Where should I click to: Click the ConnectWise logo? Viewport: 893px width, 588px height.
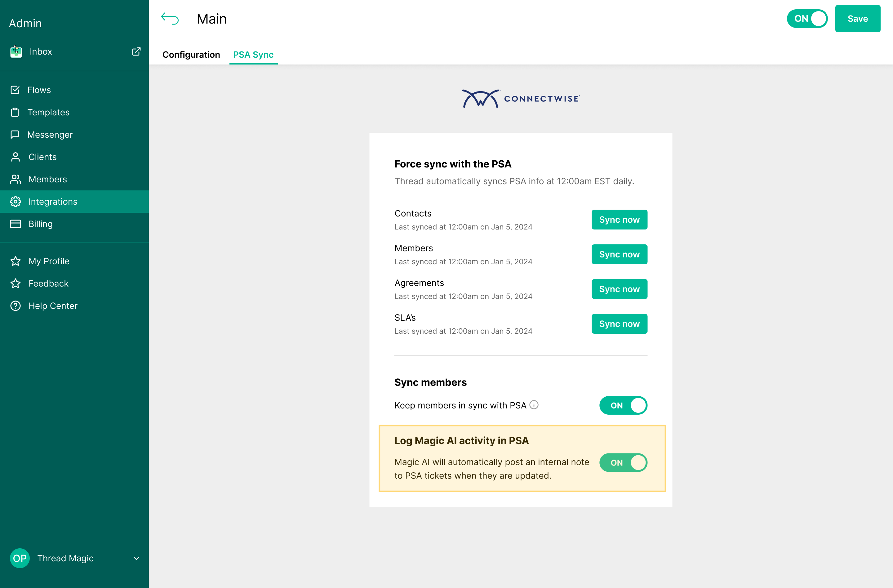point(521,99)
